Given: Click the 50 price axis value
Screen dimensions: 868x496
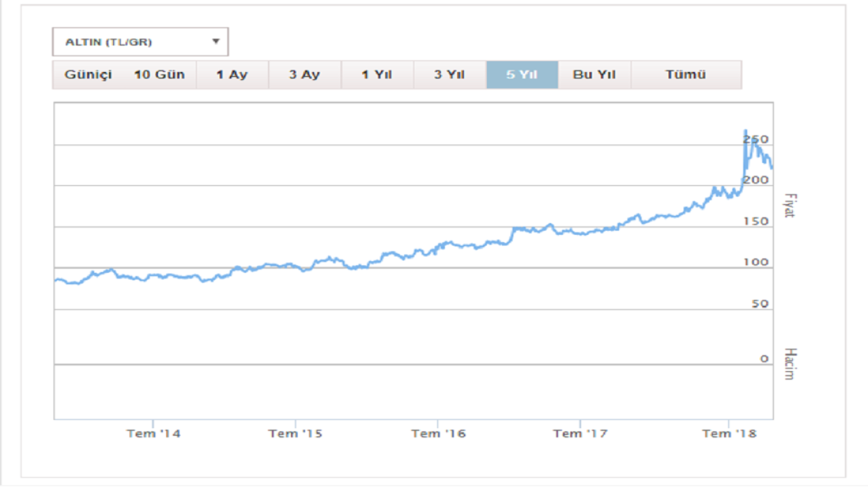Looking at the screenshot, I should 760,303.
